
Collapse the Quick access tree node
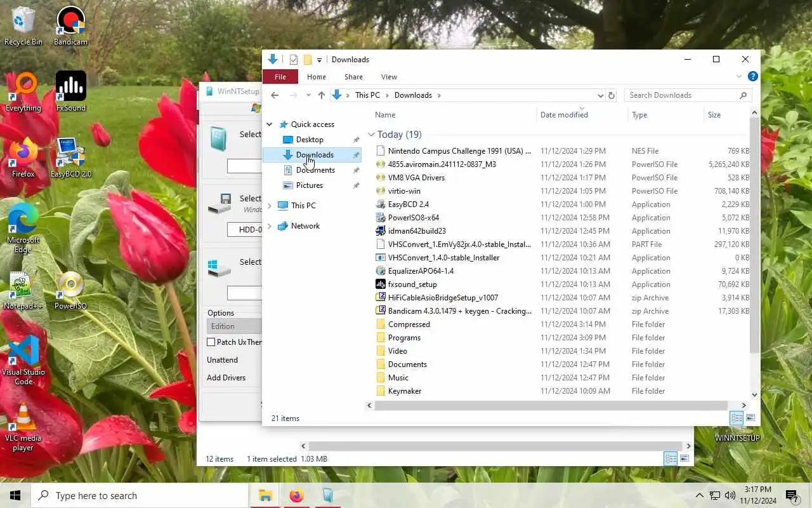pyautogui.click(x=270, y=124)
